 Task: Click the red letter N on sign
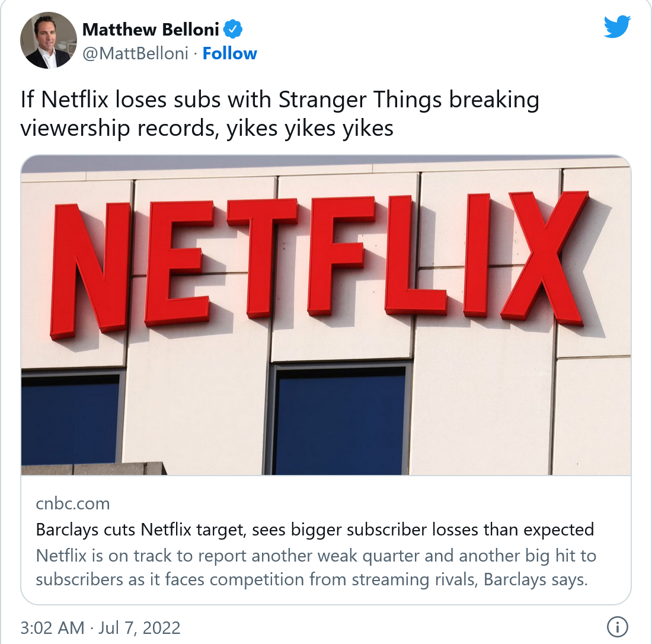pos(90,270)
